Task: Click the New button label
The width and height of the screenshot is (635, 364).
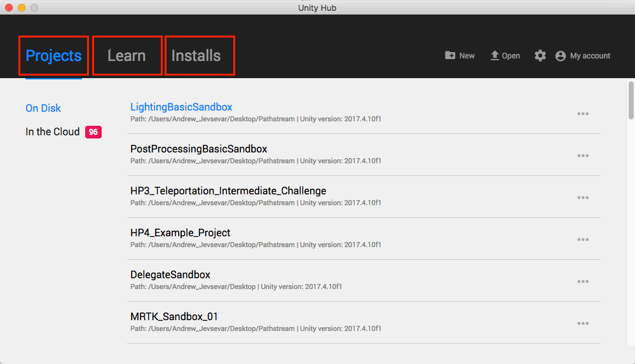Action: (x=467, y=56)
